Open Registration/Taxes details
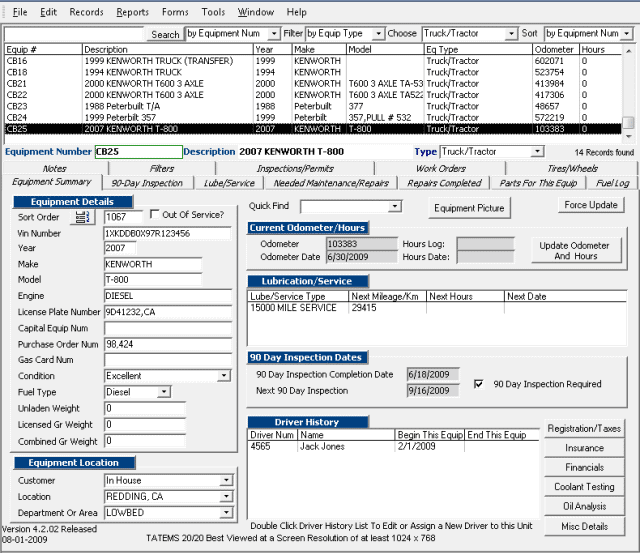Screen dimensions: 640x553 (x=584, y=429)
